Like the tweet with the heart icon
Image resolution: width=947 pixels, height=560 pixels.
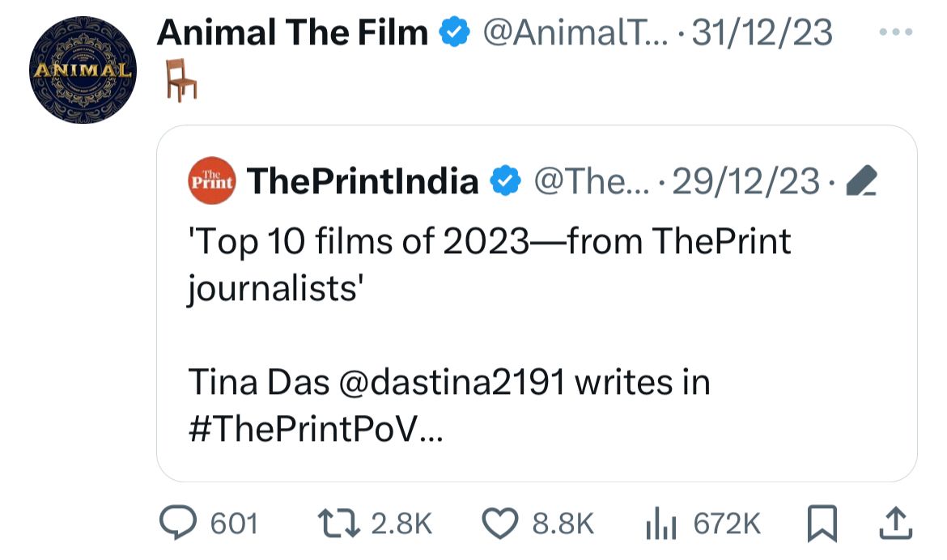coord(500,524)
